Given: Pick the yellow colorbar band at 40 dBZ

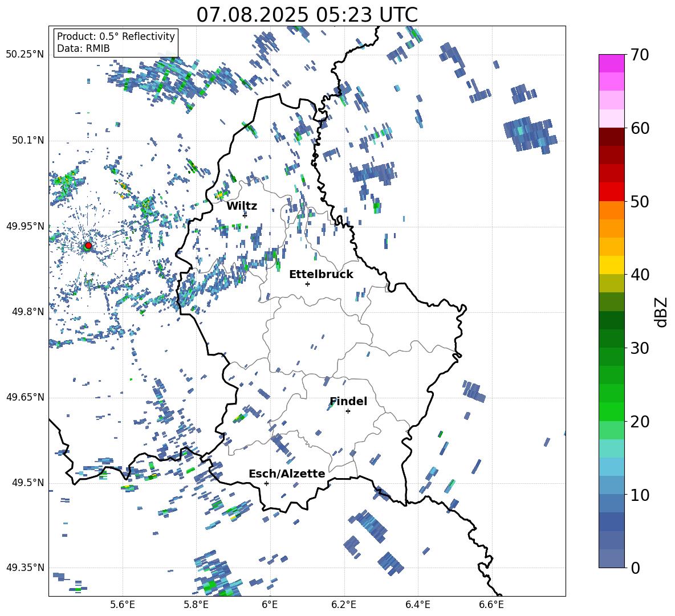Looking at the screenshot, I should [x=612, y=265].
